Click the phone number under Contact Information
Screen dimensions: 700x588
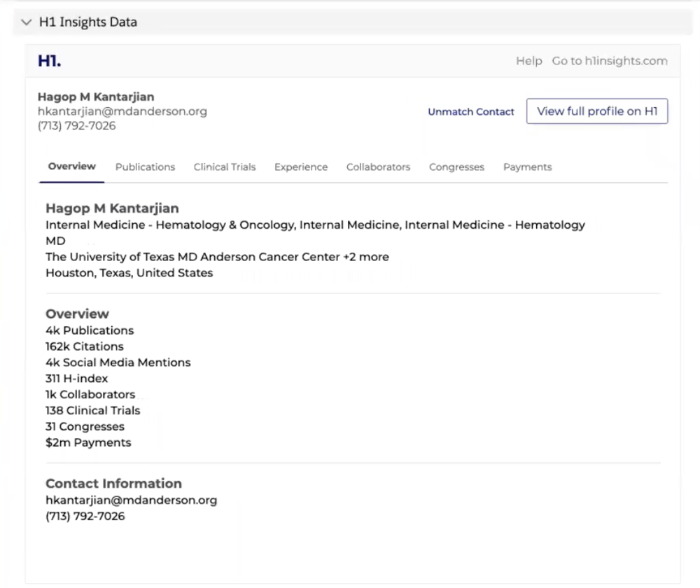(x=85, y=516)
